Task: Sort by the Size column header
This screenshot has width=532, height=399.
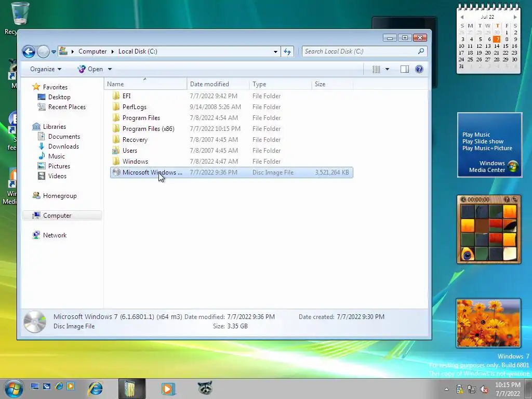Action: pyautogui.click(x=332, y=84)
